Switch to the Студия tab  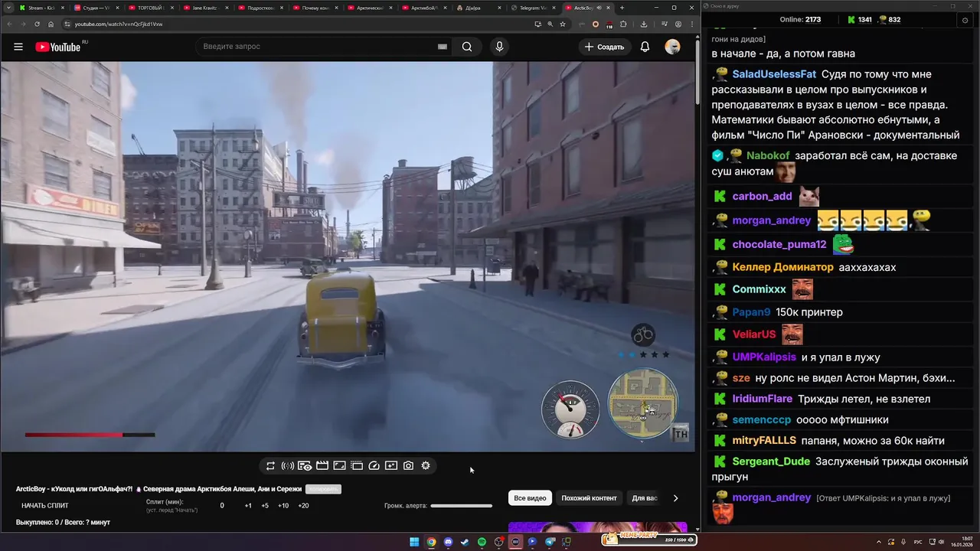[96, 8]
